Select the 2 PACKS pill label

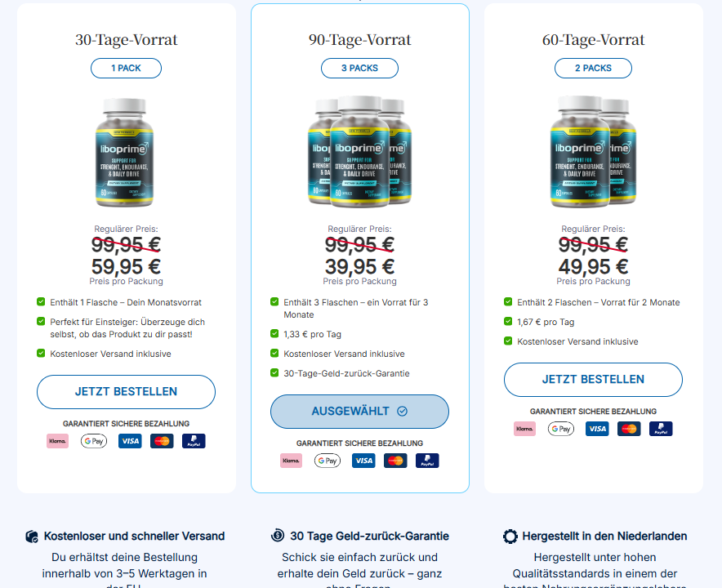593,68
